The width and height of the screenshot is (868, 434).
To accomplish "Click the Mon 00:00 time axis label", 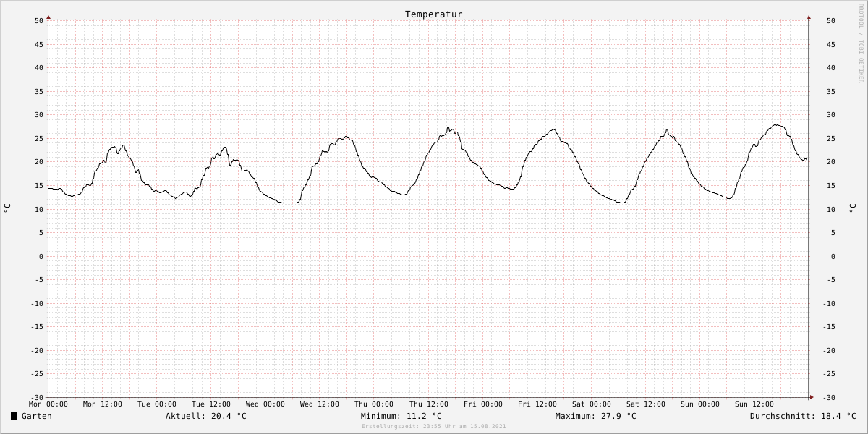I will [x=48, y=404].
